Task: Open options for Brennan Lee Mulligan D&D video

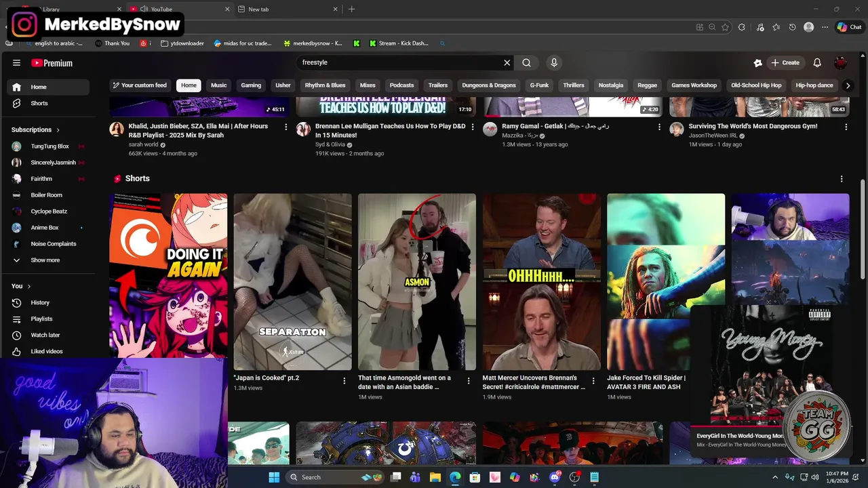Action: click(x=473, y=127)
